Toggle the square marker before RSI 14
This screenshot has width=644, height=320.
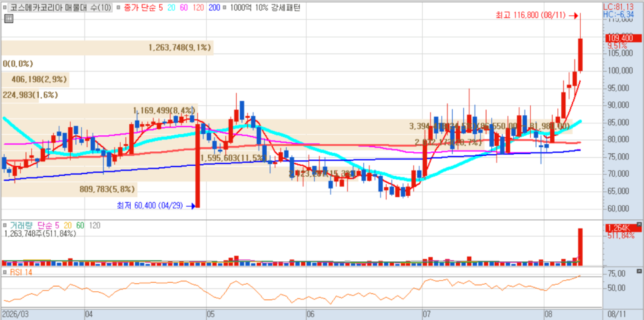coord(5,272)
